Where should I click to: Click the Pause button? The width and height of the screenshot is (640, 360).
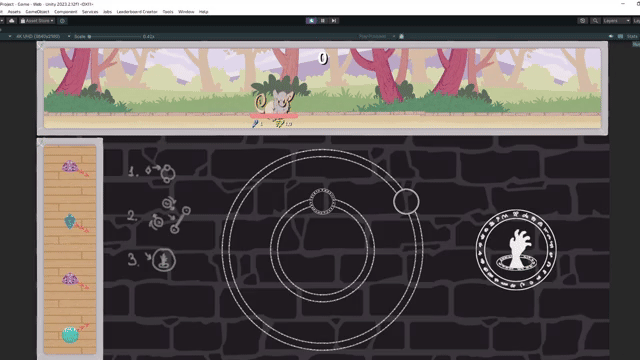tap(322, 21)
